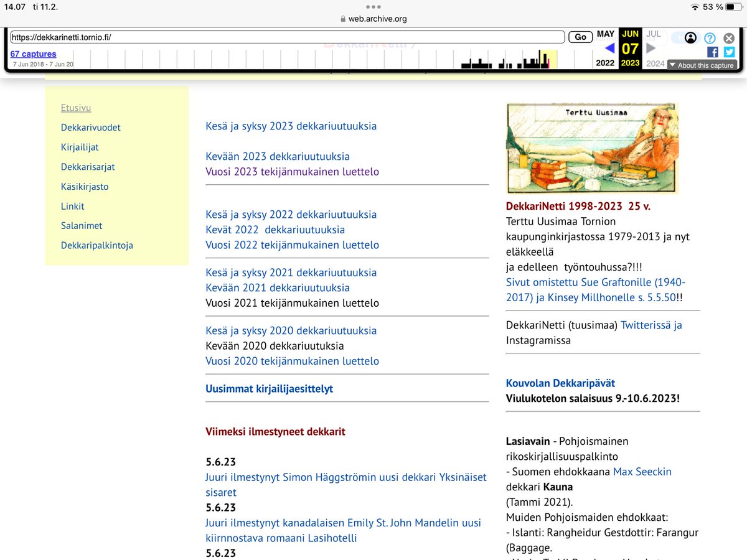The image size is (747, 560).
Task: Tap the battery indicator in the status bar
Action: click(x=733, y=7)
